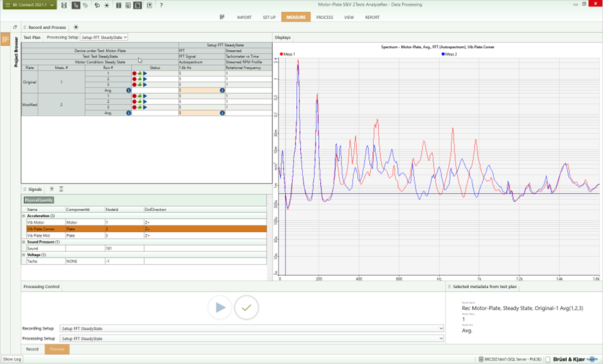Screen dimensions: 603x364
Task: Switch to the REPORT tab
Action: [x=372, y=17]
